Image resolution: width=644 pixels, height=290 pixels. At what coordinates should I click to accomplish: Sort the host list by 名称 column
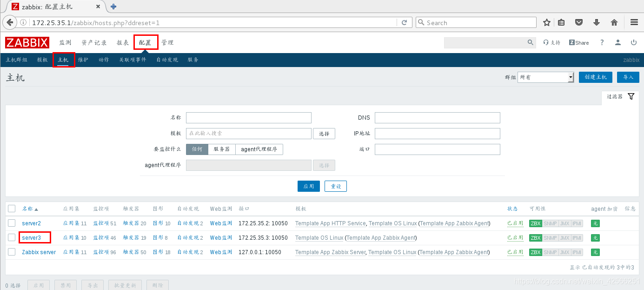30,209
